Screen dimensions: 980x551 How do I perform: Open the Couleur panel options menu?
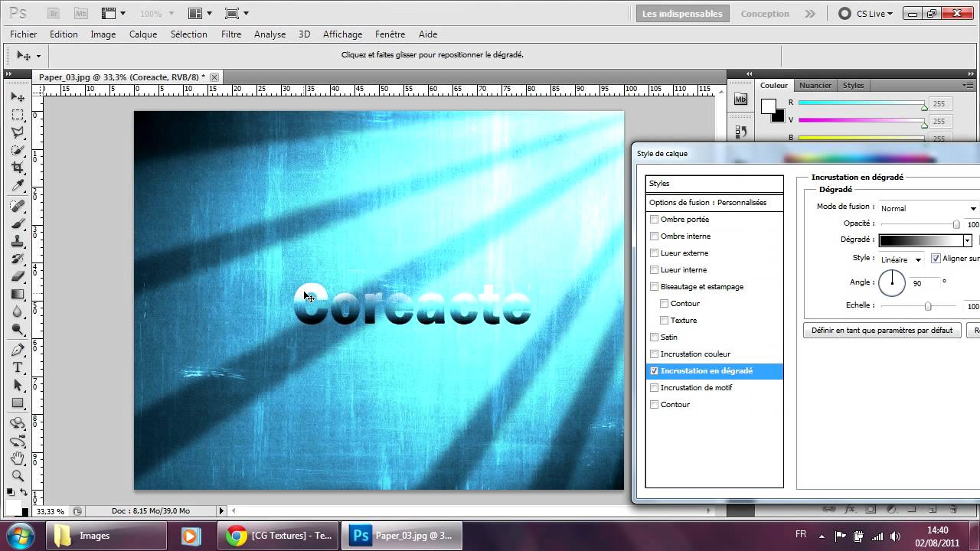click(x=968, y=85)
